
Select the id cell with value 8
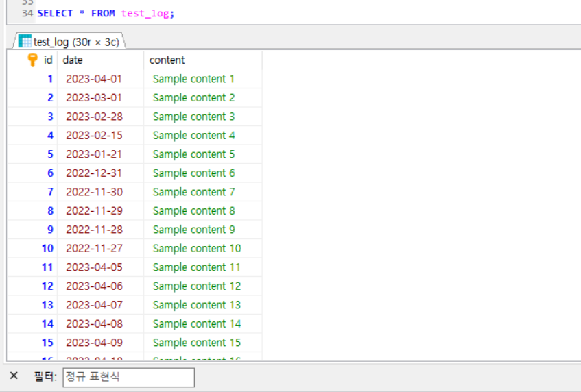[33, 211]
